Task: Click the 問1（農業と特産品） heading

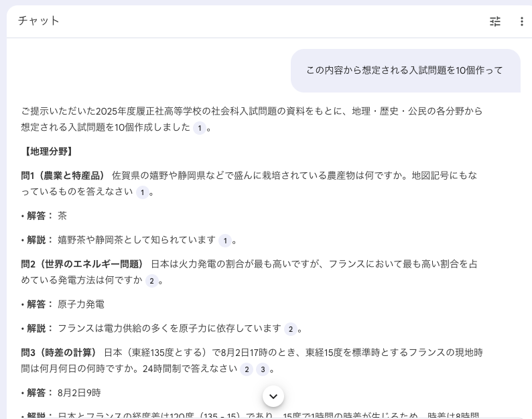Action: tap(64, 176)
